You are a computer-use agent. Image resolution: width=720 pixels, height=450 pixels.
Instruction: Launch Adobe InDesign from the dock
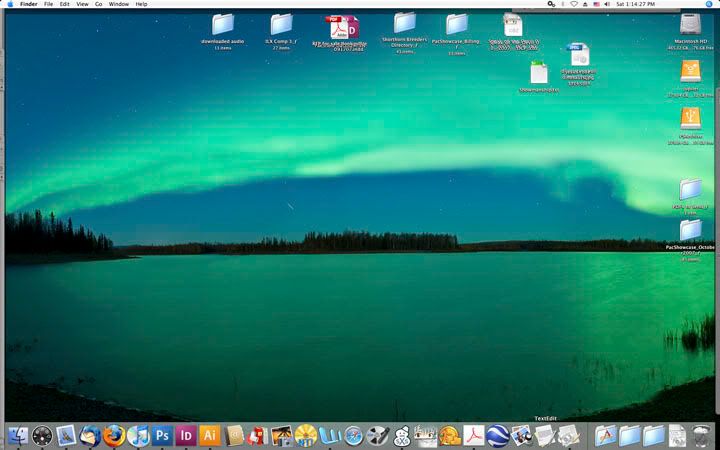[x=185, y=435]
